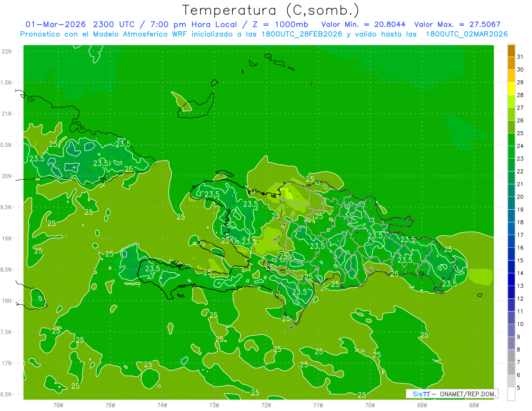Click 'Valor Min. = 20.8044' text

pos(364,24)
